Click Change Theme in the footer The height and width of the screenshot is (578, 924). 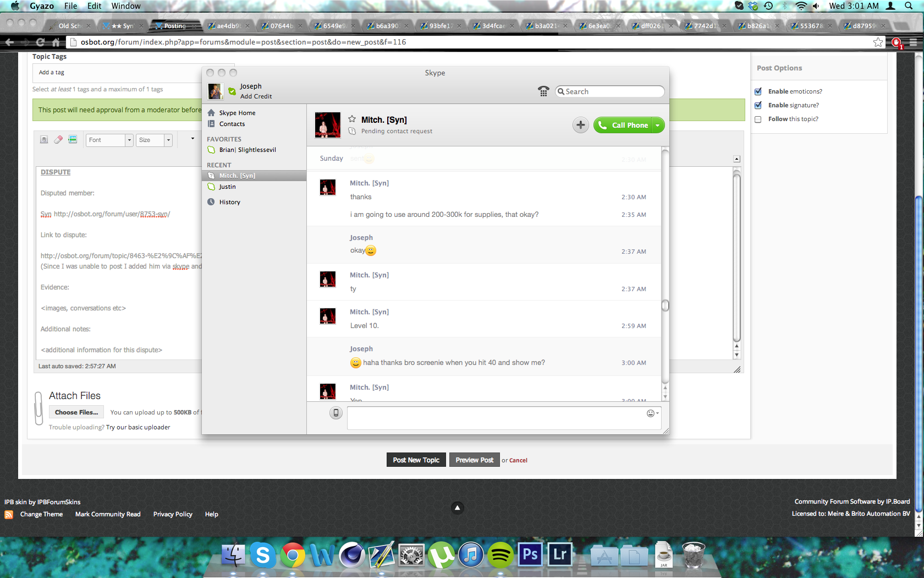[41, 514]
